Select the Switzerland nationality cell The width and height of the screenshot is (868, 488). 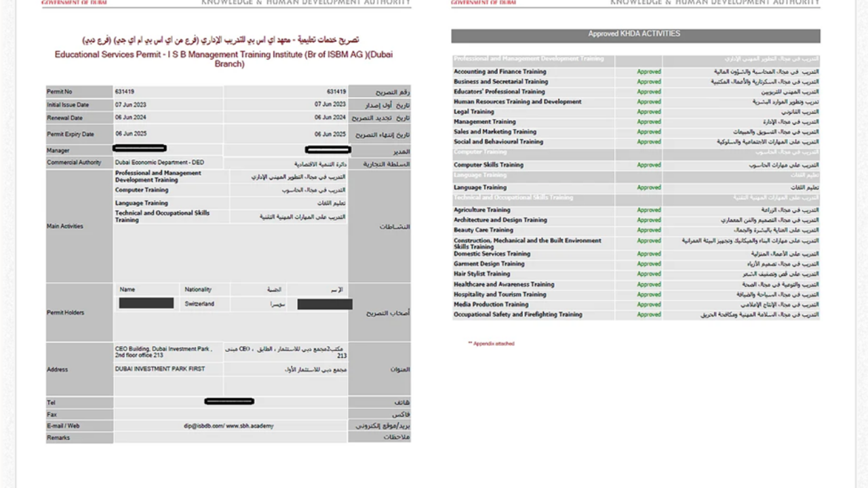pyautogui.click(x=199, y=304)
